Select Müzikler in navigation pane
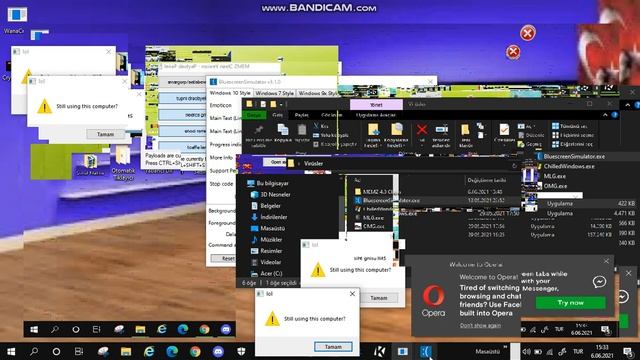This screenshot has height=360, width=640. click(267, 240)
